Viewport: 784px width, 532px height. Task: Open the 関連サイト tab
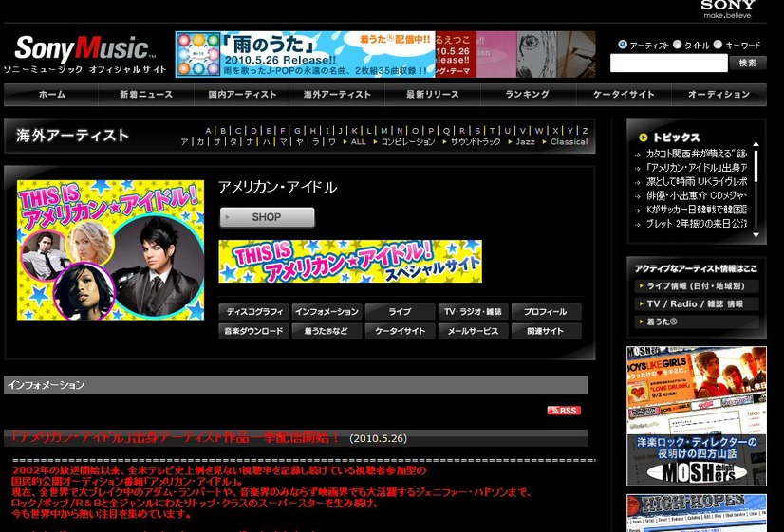(546, 331)
